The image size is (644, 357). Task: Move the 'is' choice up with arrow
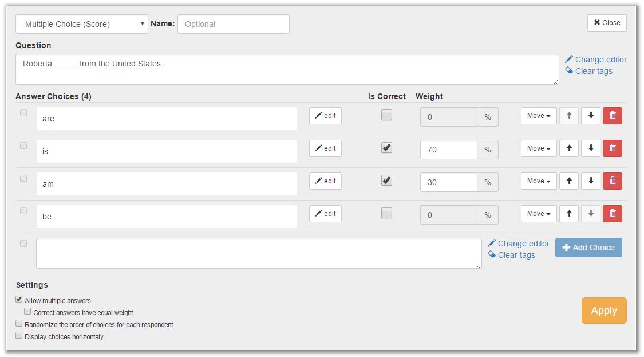(569, 148)
